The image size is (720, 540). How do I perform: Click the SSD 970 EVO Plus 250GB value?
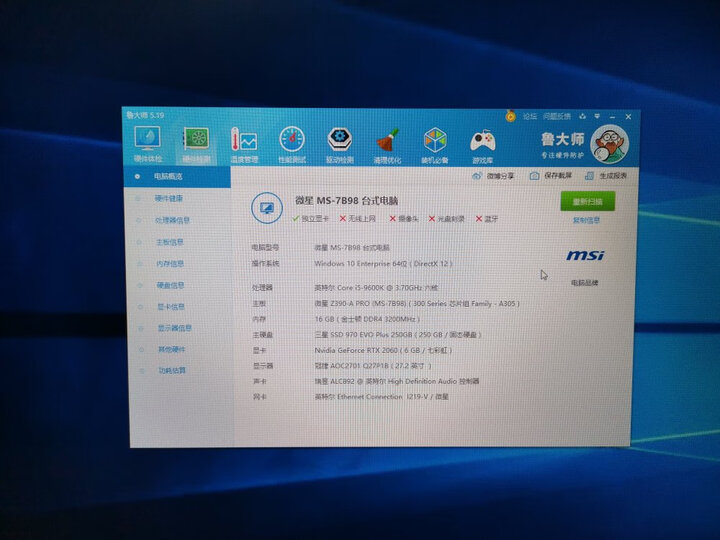398,335
